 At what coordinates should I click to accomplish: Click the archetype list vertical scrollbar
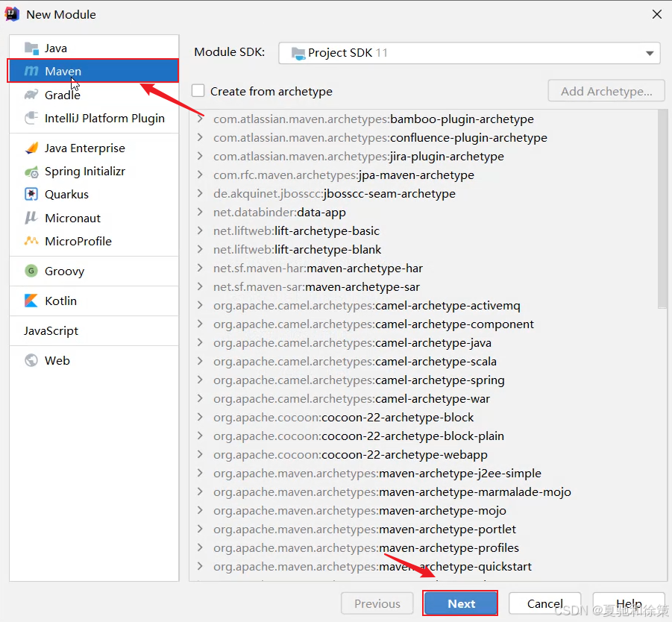[x=662, y=209]
